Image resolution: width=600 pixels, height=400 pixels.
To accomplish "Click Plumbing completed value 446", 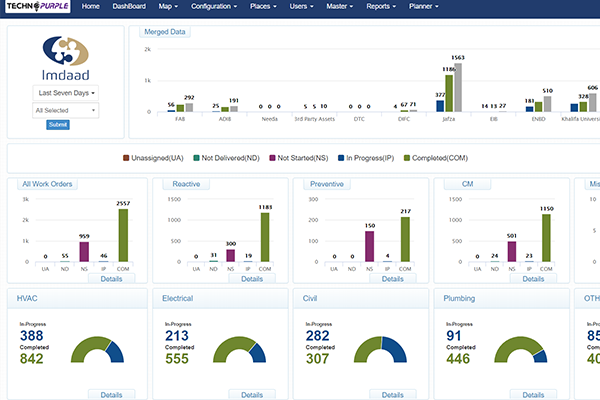I will click(458, 359).
